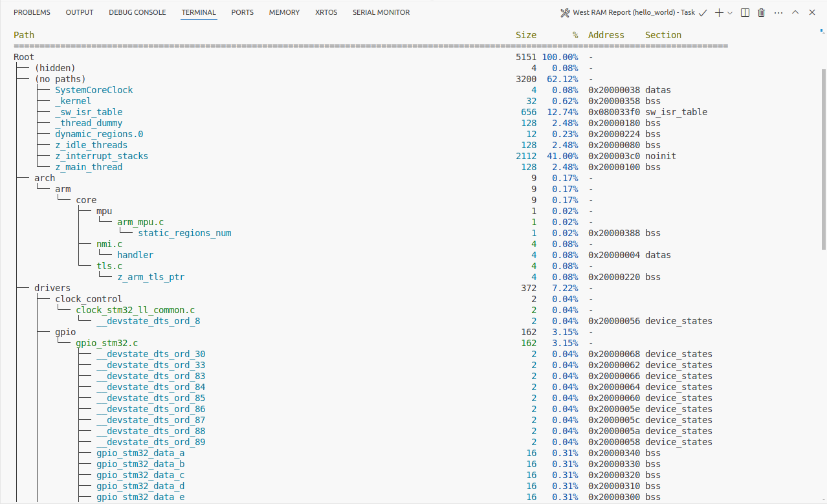Image resolution: width=827 pixels, height=504 pixels.
Task: Open the terminal more actions ellipsis
Action: tap(778, 12)
